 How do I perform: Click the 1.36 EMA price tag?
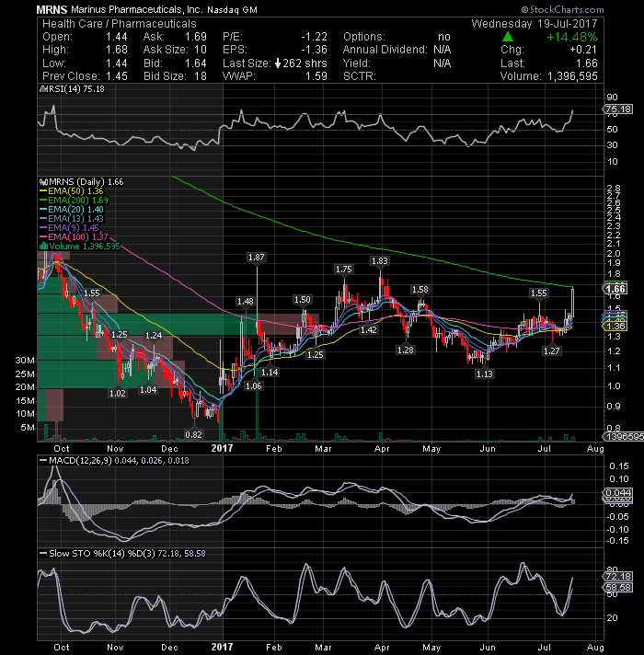pos(615,327)
